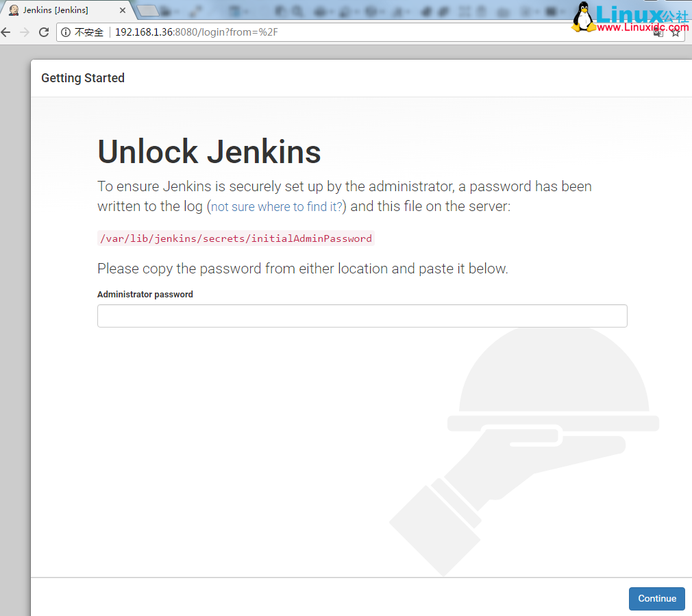Click the browser back arrow icon
Viewport: 692px width, 616px height.
coord(5,32)
